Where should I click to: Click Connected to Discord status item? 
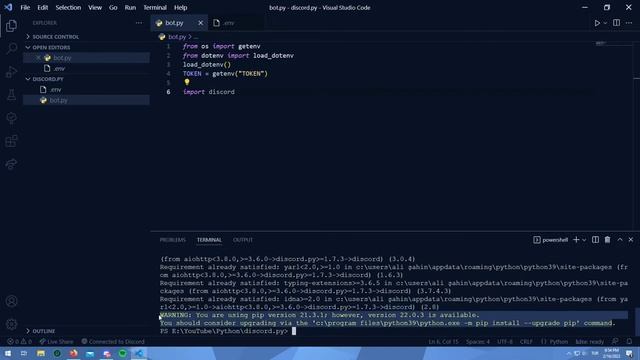[113, 341]
